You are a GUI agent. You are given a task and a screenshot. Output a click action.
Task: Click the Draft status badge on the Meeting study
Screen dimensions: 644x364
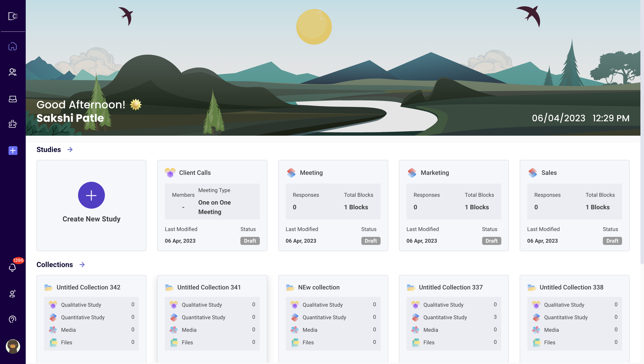pyautogui.click(x=371, y=241)
